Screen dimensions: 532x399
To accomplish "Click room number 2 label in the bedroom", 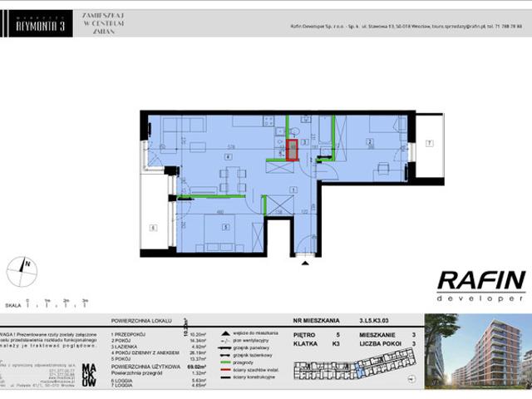I will pos(370,142).
